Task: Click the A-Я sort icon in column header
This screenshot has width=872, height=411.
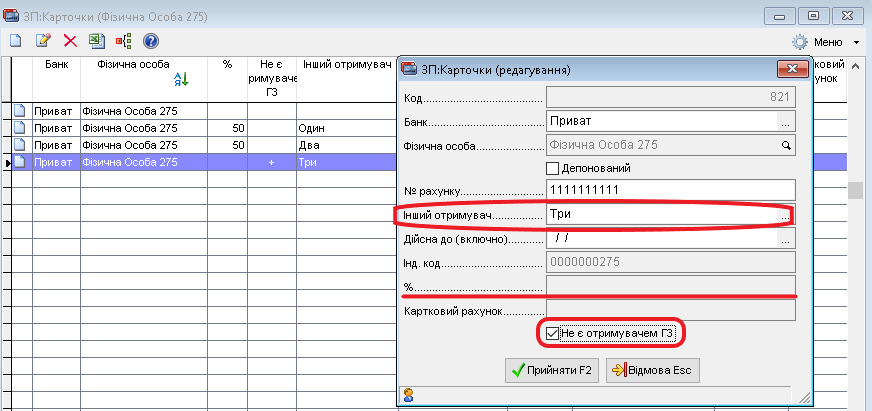Action: [x=181, y=80]
